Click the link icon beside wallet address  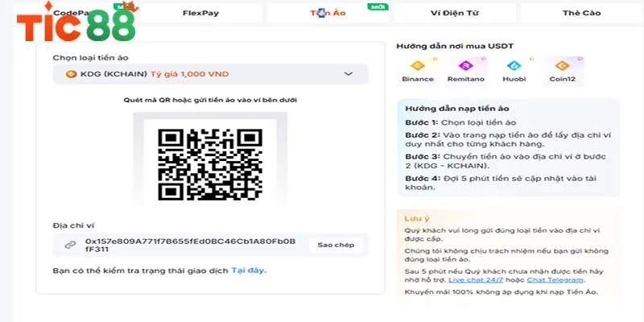pos(71,245)
